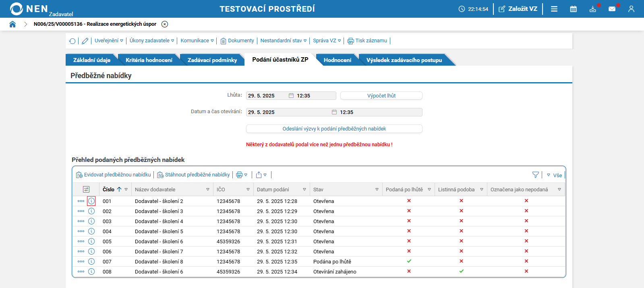Open three-dot menu for offer 005
The image size is (644, 288).
coord(81,241)
